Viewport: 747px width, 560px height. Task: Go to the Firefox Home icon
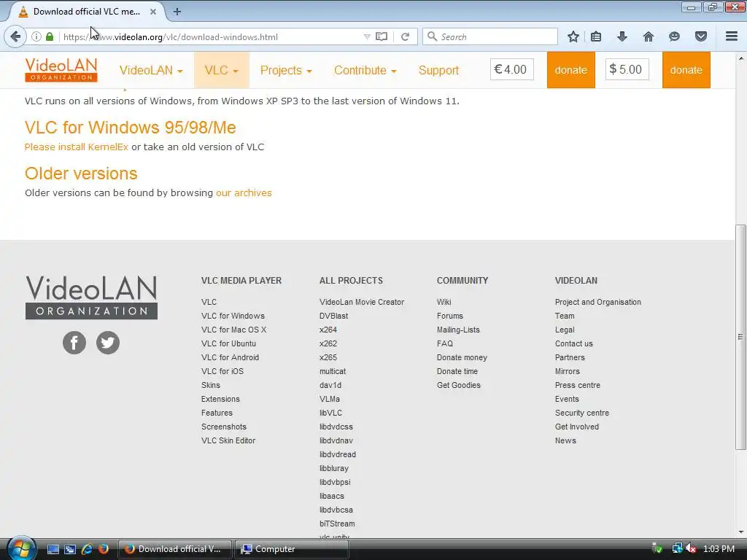(x=649, y=36)
